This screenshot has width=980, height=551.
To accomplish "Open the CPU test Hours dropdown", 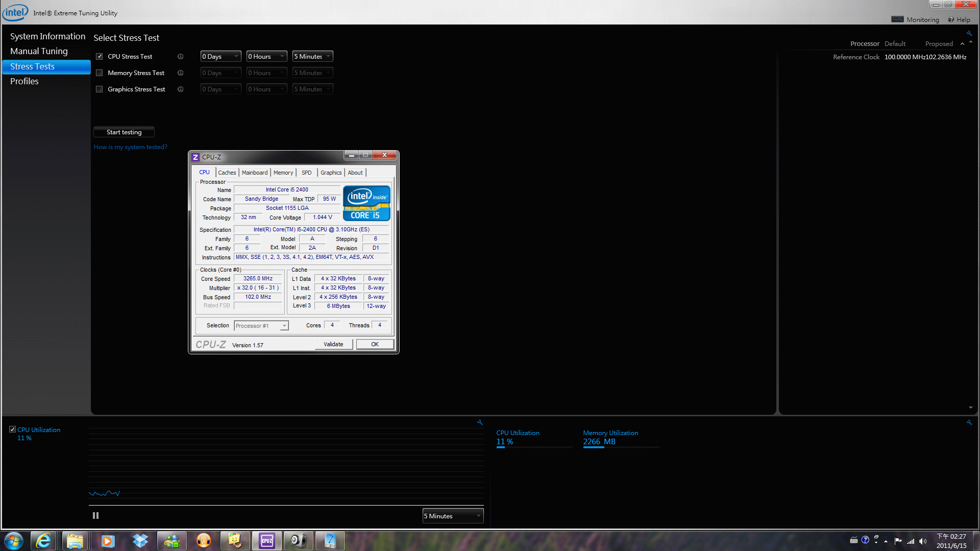I will 266,57.
